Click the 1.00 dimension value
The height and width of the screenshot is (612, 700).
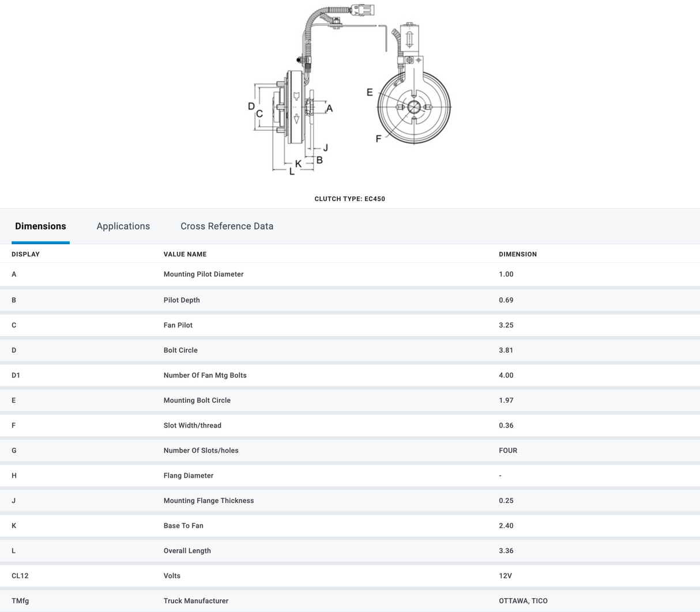pos(506,274)
